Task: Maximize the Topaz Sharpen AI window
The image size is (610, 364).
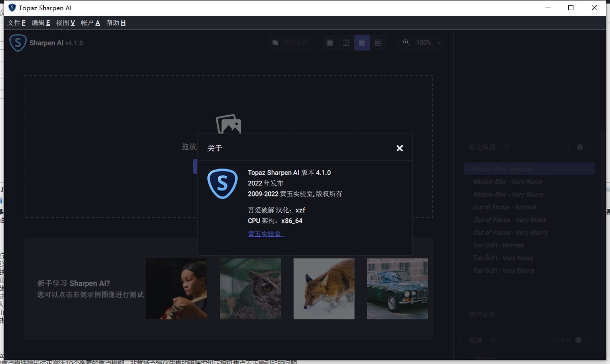Action: (571, 8)
